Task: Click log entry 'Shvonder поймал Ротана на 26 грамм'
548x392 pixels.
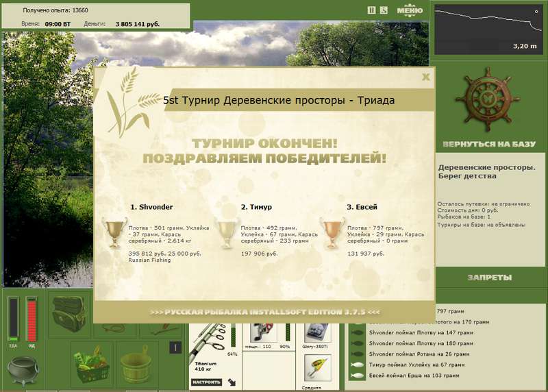Action: 419,354
